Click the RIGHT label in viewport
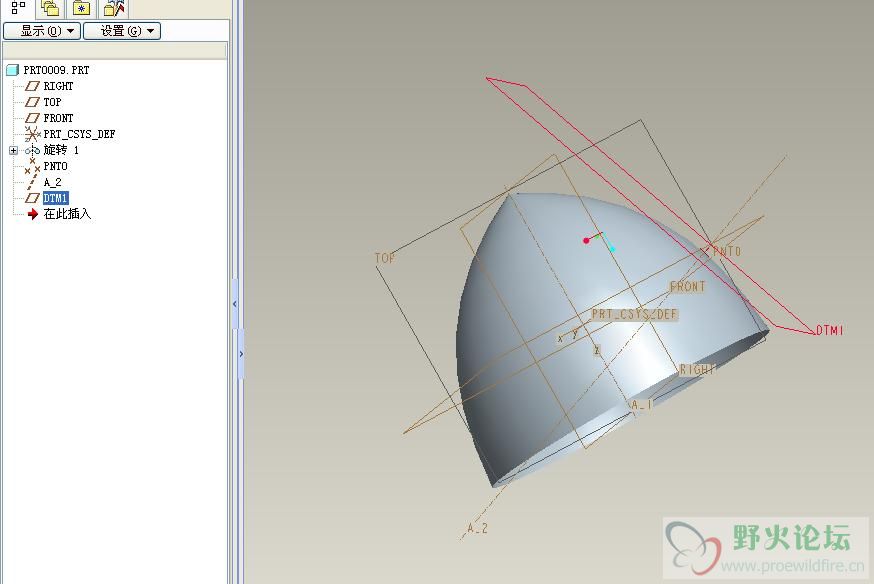The width and height of the screenshot is (874, 584). 697,369
